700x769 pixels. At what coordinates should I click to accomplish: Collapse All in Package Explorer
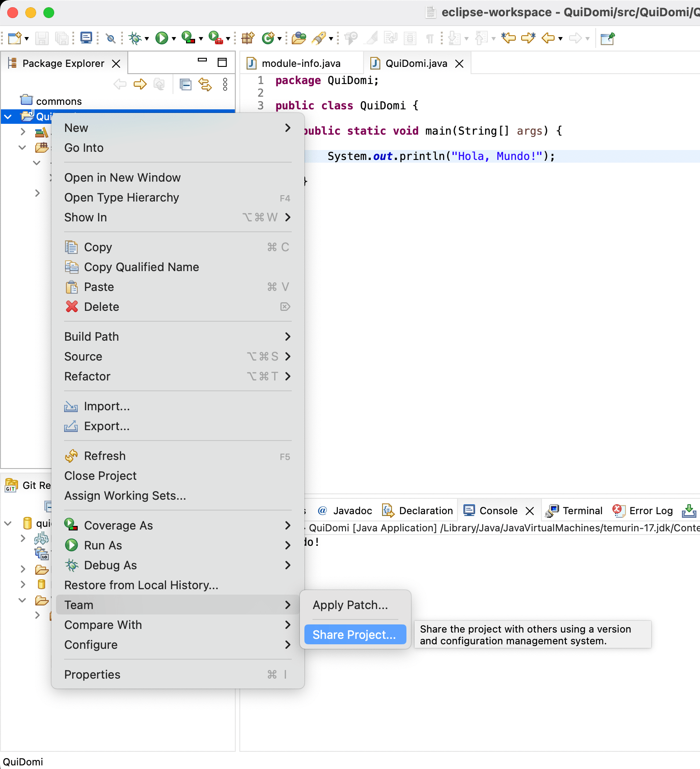pos(186,84)
